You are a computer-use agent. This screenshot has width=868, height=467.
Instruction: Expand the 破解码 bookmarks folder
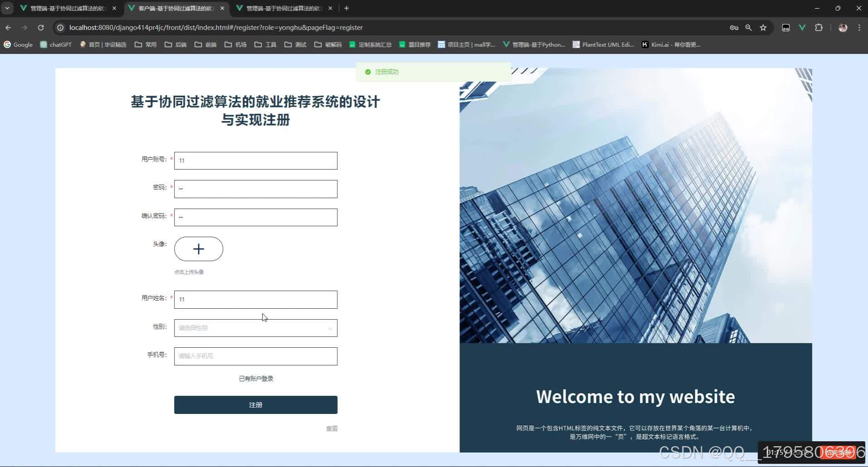point(328,44)
